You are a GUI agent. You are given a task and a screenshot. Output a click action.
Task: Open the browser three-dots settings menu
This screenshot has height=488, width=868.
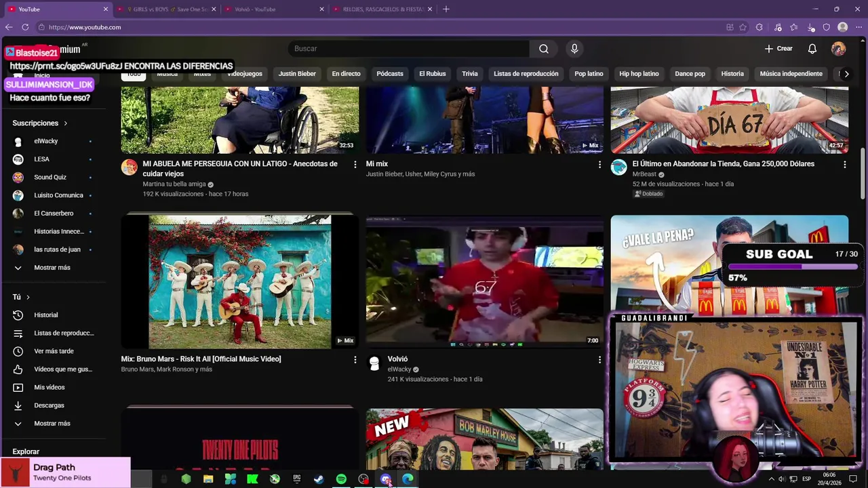[x=859, y=27]
